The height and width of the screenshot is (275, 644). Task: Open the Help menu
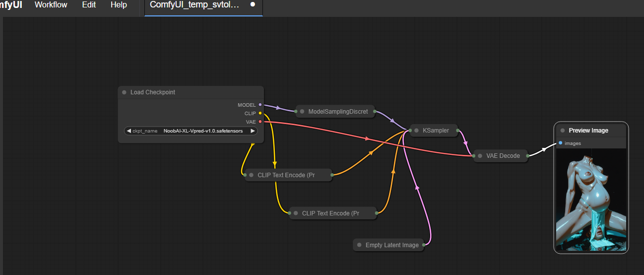(119, 5)
